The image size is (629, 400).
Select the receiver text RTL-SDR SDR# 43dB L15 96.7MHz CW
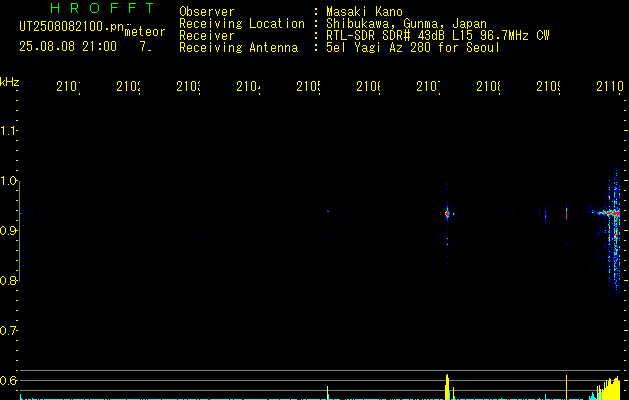click(x=438, y=36)
